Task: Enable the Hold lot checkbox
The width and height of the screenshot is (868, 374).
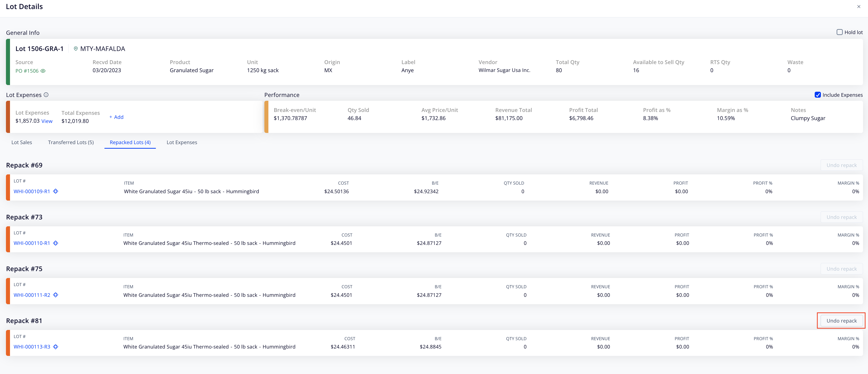Action: tap(839, 32)
